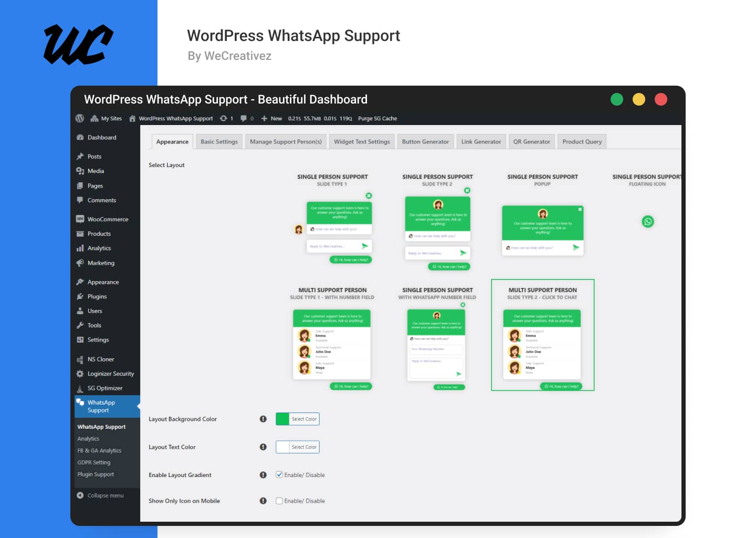Screen dimensions: 756x538
Task: Toggle the Enable Layout Gradient checkbox
Action: [279, 474]
